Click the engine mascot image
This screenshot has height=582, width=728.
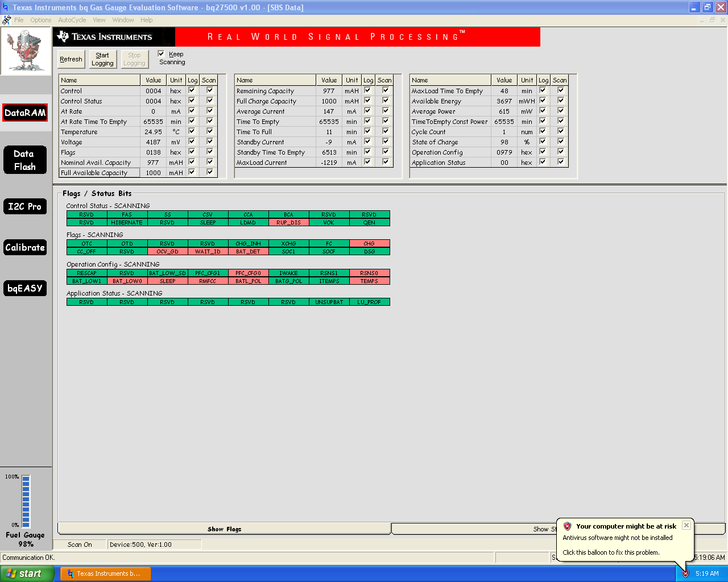(25, 51)
